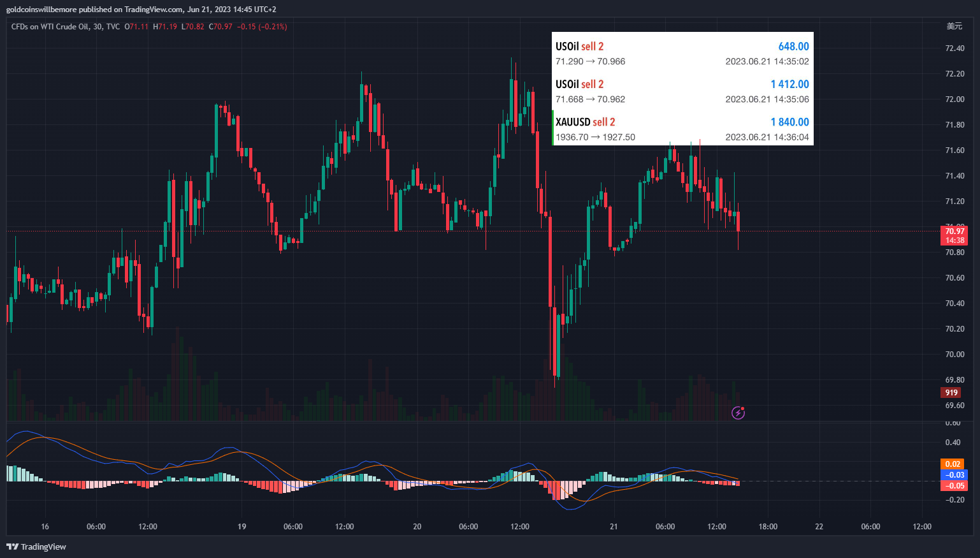Click the chart title CFDs on WTI Crude Oil
Viewport: 980px width, 558px height.
point(50,27)
